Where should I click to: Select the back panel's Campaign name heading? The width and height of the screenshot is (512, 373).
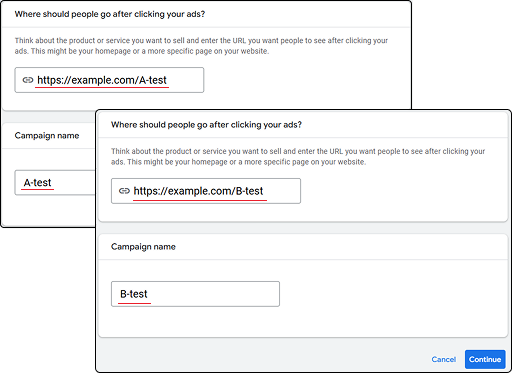pos(47,136)
